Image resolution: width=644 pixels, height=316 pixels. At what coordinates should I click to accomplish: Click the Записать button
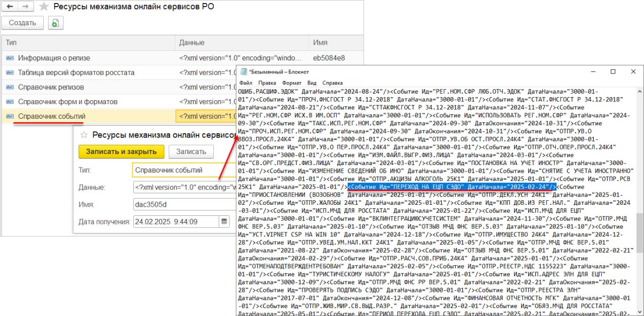tap(191, 151)
